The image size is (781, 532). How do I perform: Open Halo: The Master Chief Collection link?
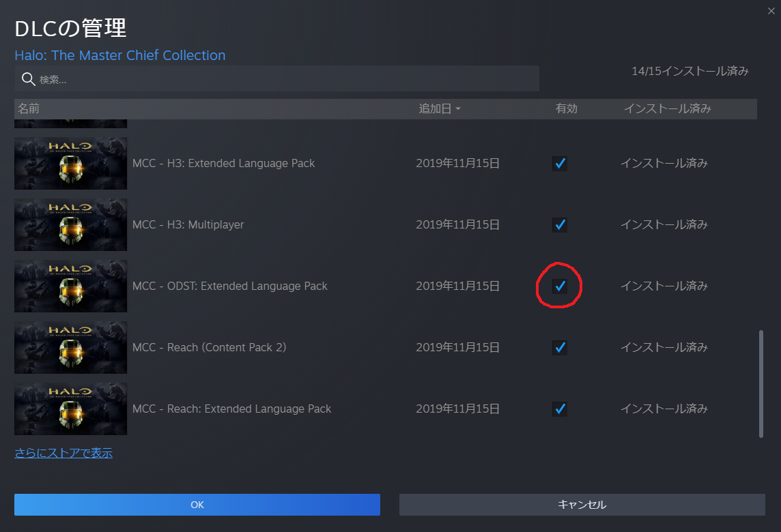pyautogui.click(x=120, y=55)
